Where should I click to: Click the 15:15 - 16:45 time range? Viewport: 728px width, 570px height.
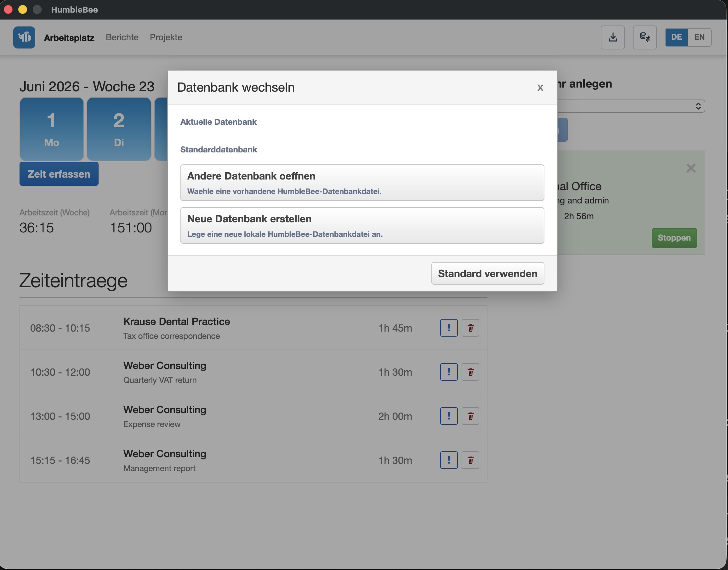click(60, 460)
